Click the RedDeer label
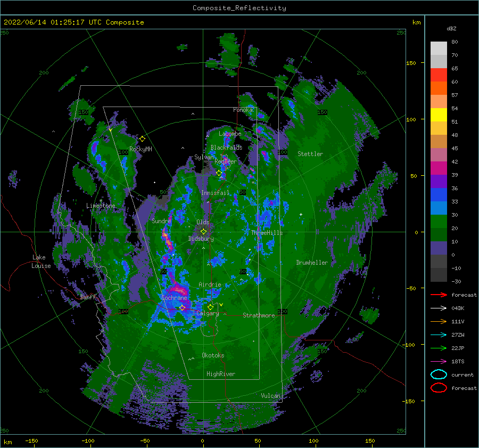 tap(226, 161)
